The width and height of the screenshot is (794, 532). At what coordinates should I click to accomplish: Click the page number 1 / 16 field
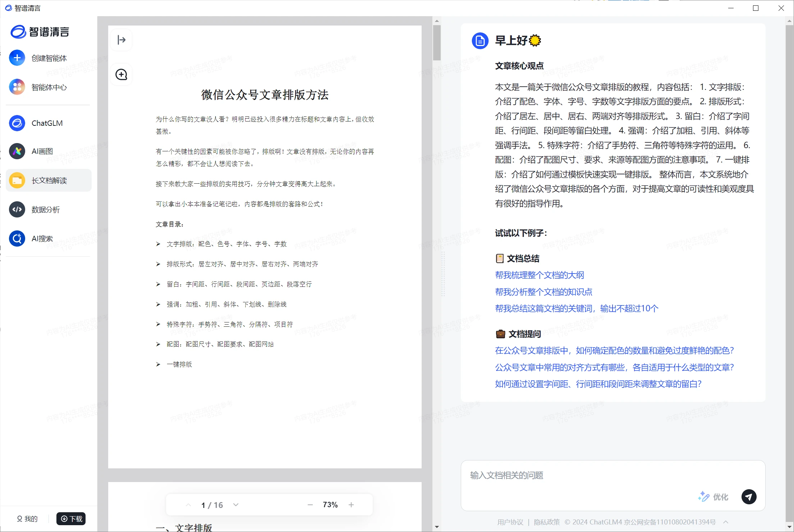pos(212,505)
